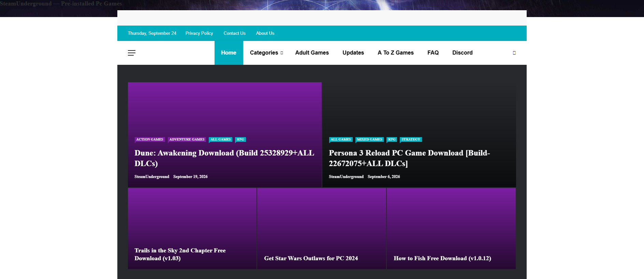Click SteamUnderground author under Dune post

[152, 177]
